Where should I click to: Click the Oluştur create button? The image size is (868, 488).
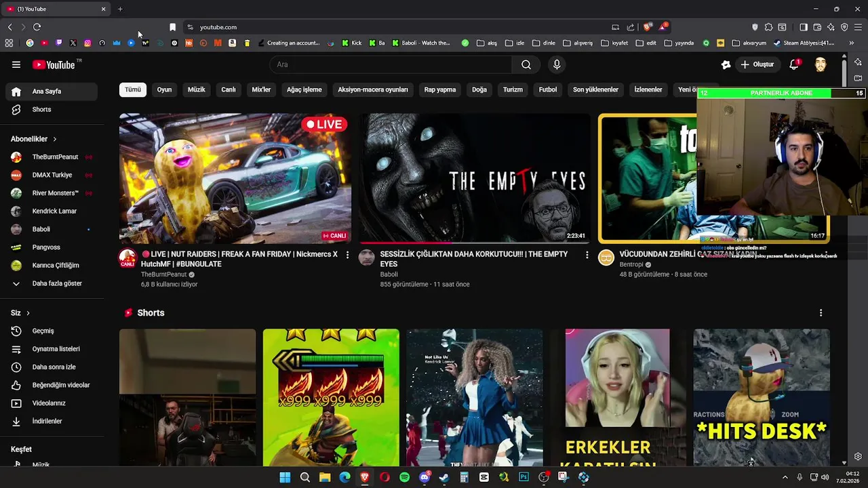tap(757, 64)
